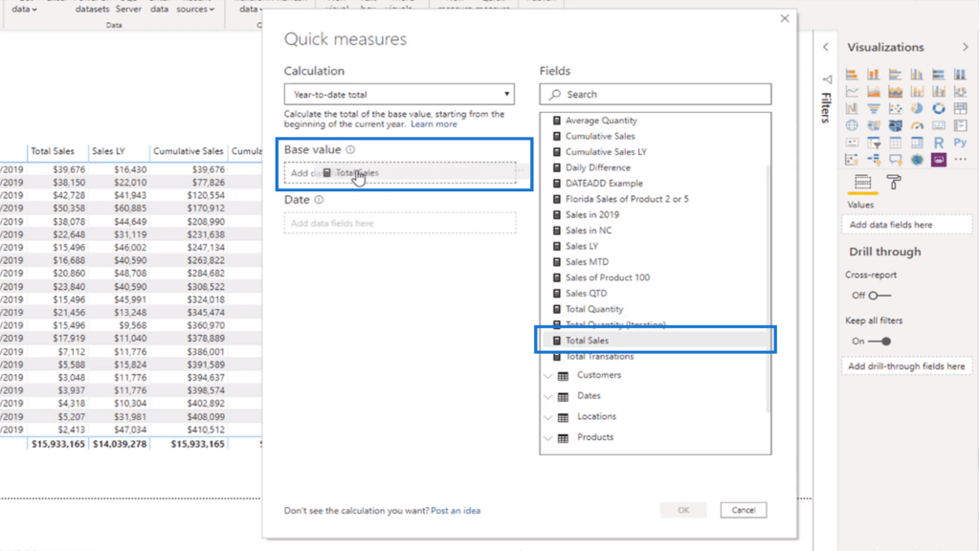
Task: Click the Fields search box
Action: [x=656, y=95]
